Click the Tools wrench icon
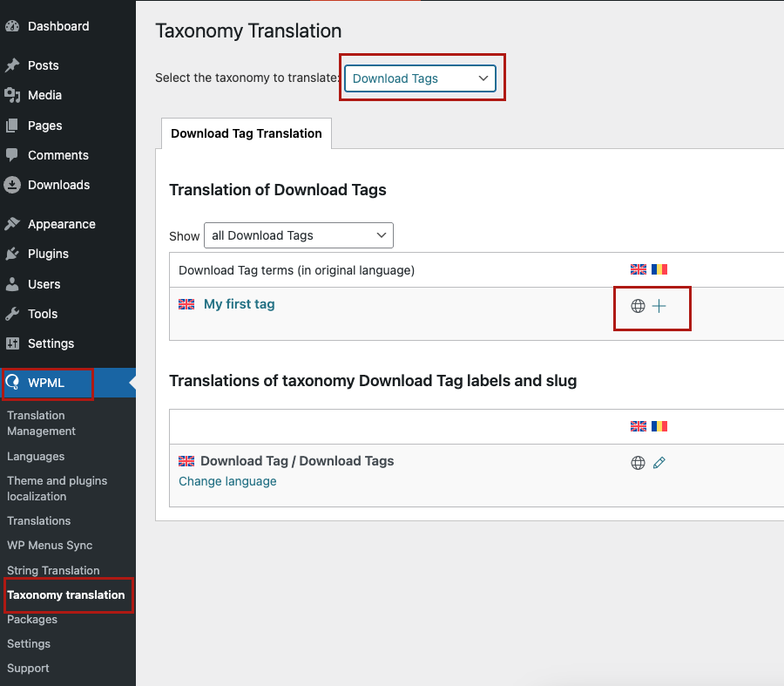The width and height of the screenshot is (784, 686). click(12, 314)
